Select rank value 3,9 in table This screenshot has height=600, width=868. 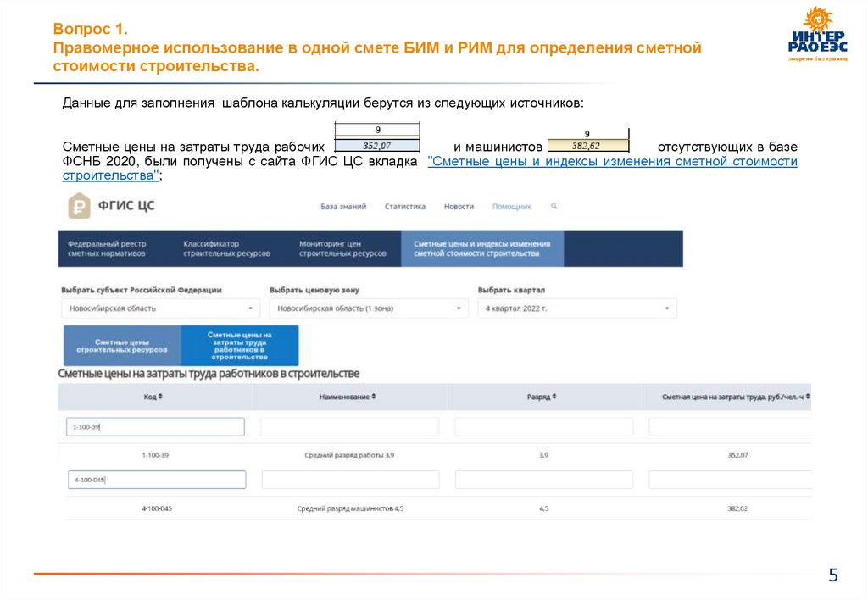coord(543,455)
